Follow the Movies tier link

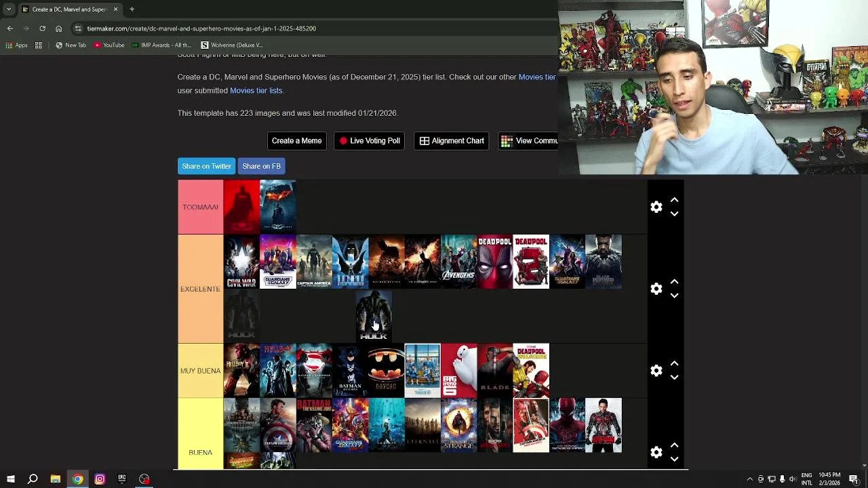tap(537, 77)
